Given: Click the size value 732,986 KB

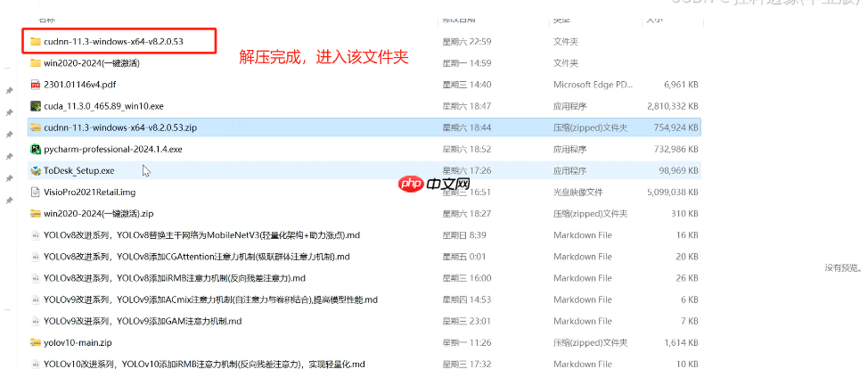Looking at the screenshot, I should pos(676,149).
